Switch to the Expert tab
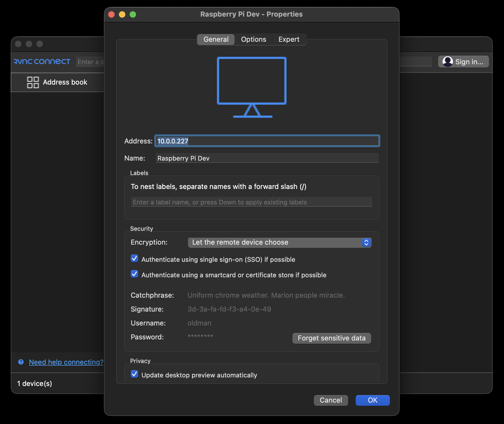This screenshot has width=504, height=424. [x=289, y=40]
